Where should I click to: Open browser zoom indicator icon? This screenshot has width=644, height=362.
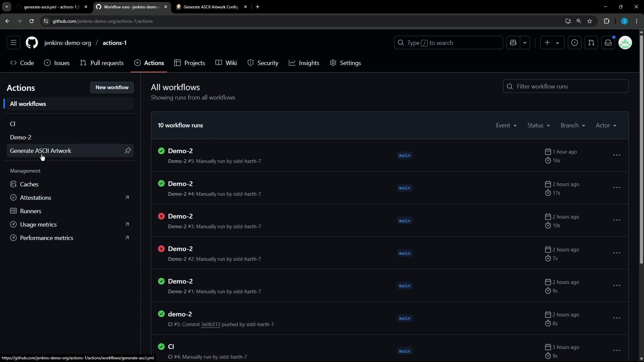(579, 21)
